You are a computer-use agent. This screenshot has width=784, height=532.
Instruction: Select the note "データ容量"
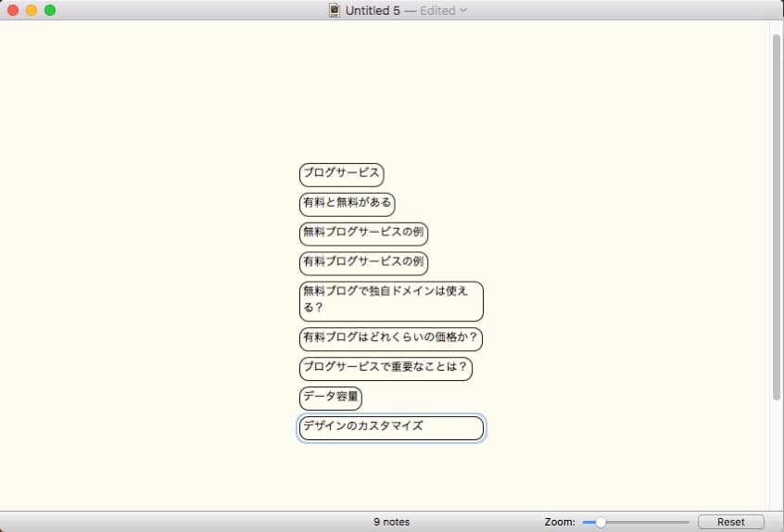(x=331, y=398)
